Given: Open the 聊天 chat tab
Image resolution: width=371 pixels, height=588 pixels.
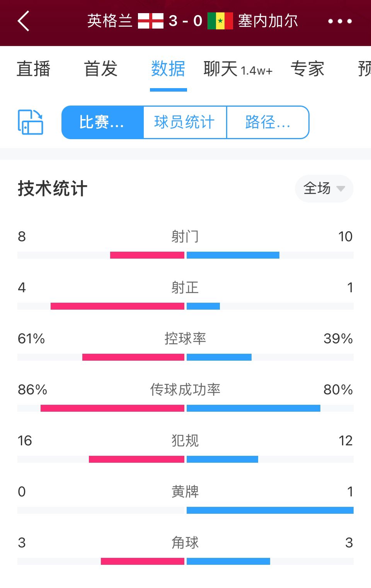Looking at the screenshot, I should 238,69.
